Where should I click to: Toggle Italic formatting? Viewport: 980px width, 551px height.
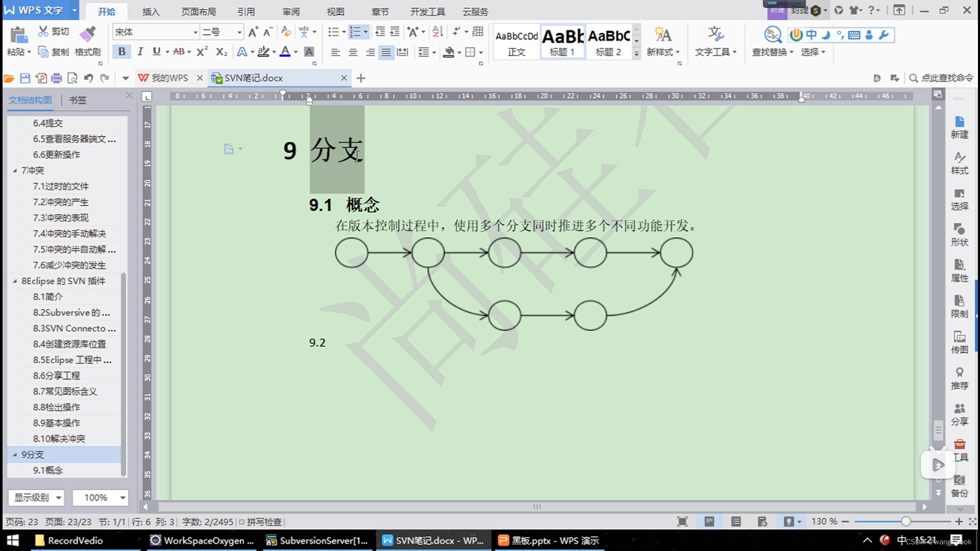[140, 52]
